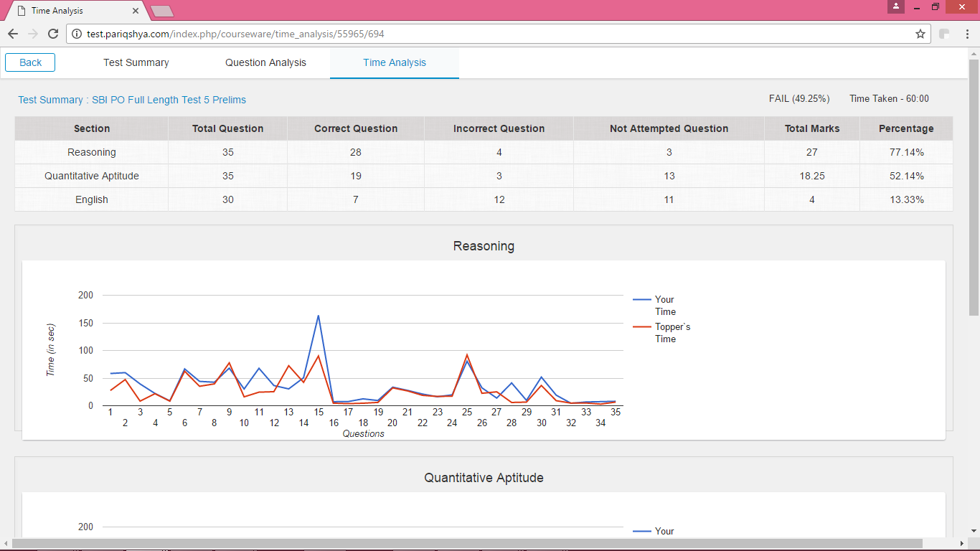Click the Total Marks column header
Viewport: 980px width, 551px height.
pos(812,128)
